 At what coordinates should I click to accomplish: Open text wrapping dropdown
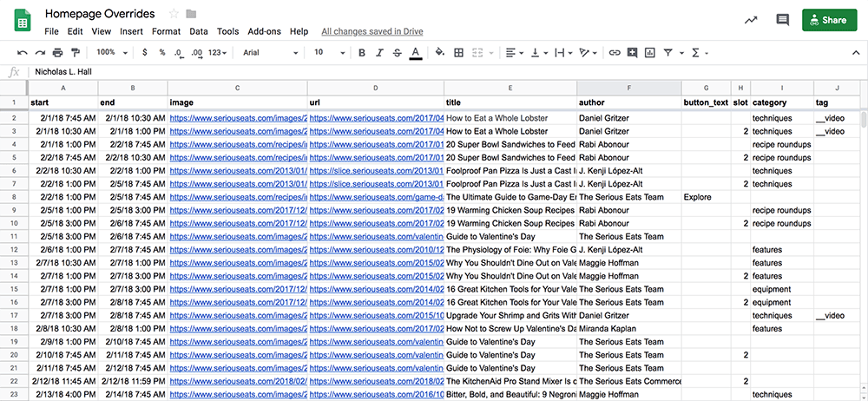[563, 53]
